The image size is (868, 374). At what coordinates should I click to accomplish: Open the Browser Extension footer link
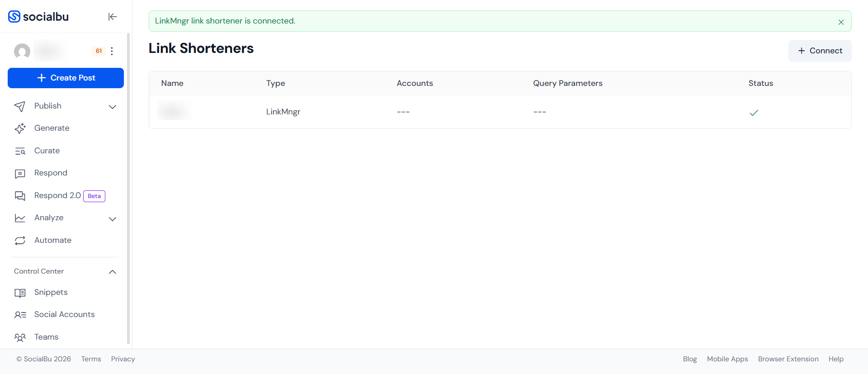(x=788, y=359)
